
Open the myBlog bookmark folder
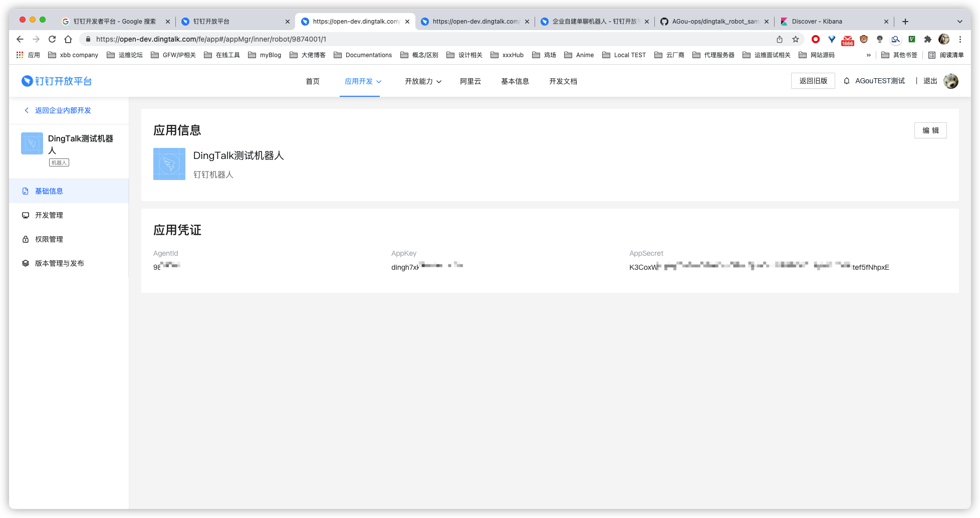pos(265,55)
